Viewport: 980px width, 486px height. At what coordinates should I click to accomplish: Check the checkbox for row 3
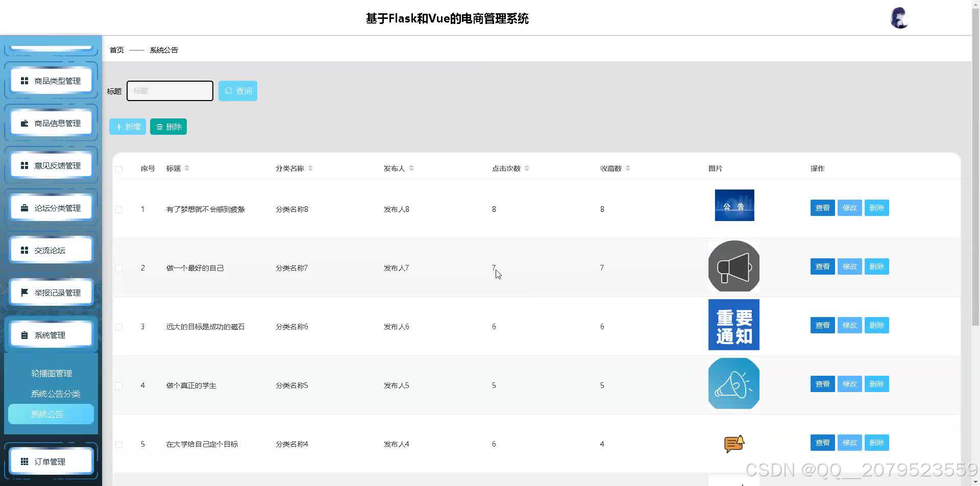coord(119,327)
